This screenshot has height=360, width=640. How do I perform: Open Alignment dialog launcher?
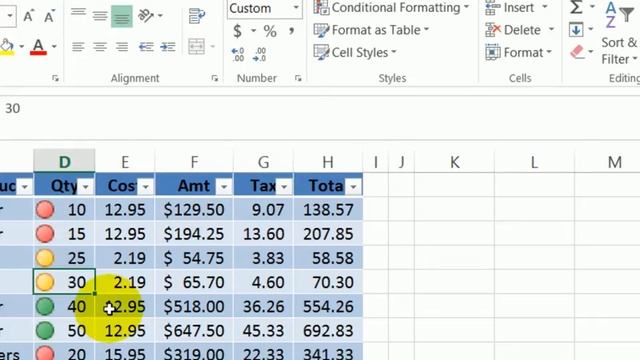[215, 78]
